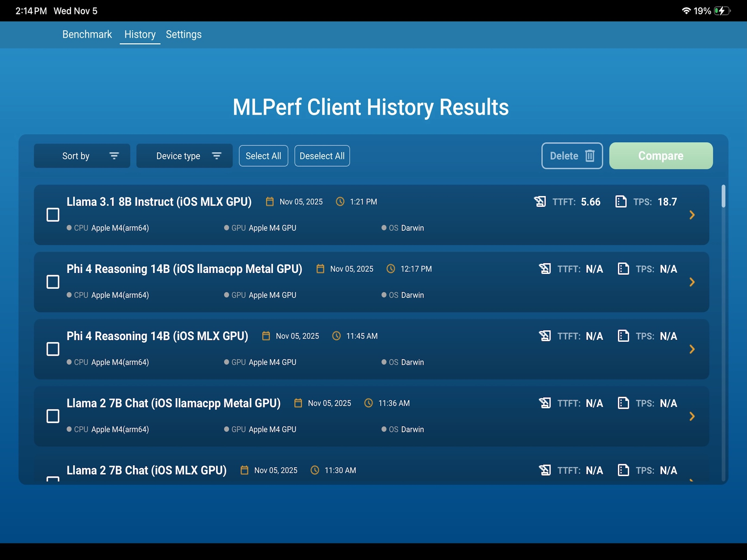Viewport: 747px width, 560px height.
Task: Click the calendar icon in the 11:30 AM row
Action: pyautogui.click(x=244, y=470)
